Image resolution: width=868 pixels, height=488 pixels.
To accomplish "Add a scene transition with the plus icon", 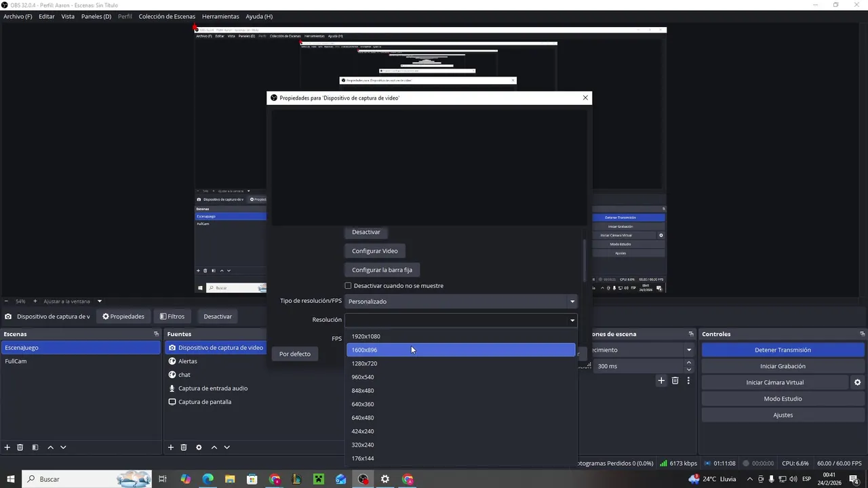I will click(x=661, y=381).
